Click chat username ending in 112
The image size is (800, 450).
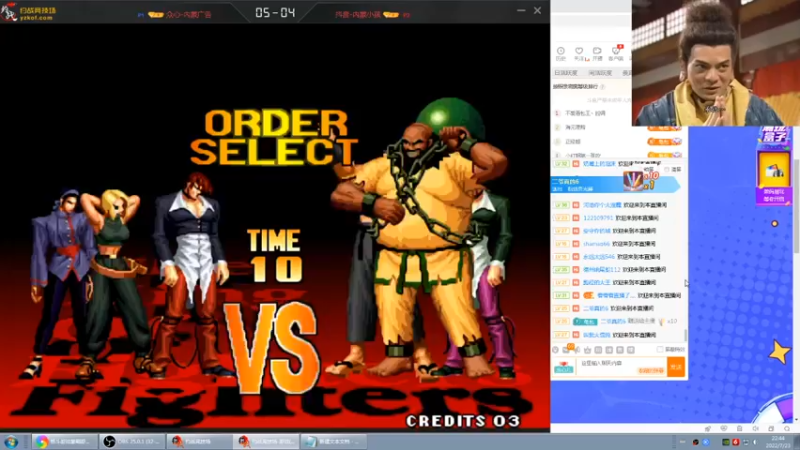pos(602,269)
